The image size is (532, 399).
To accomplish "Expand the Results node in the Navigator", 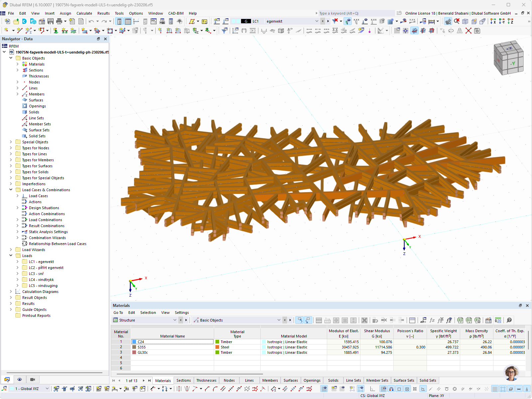I will click(x=11, y=304).
